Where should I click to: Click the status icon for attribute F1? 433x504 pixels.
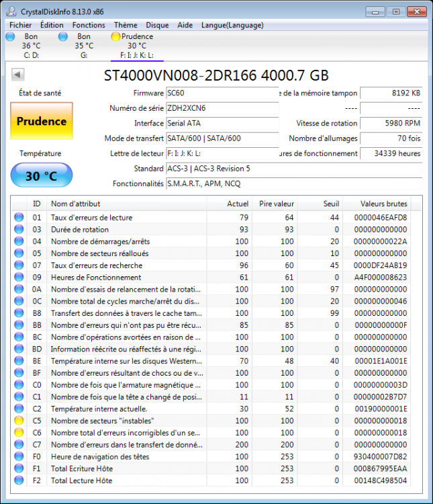19,468
